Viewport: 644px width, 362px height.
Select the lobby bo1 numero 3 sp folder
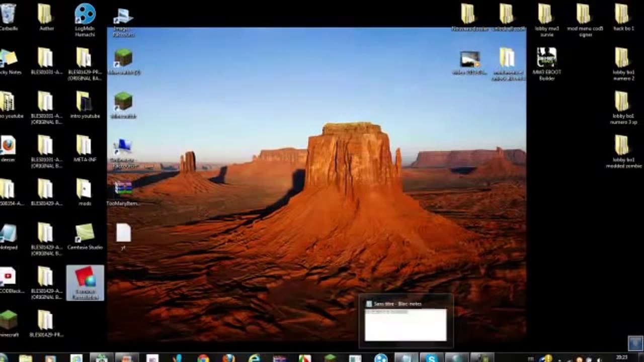tap(623, 108)
